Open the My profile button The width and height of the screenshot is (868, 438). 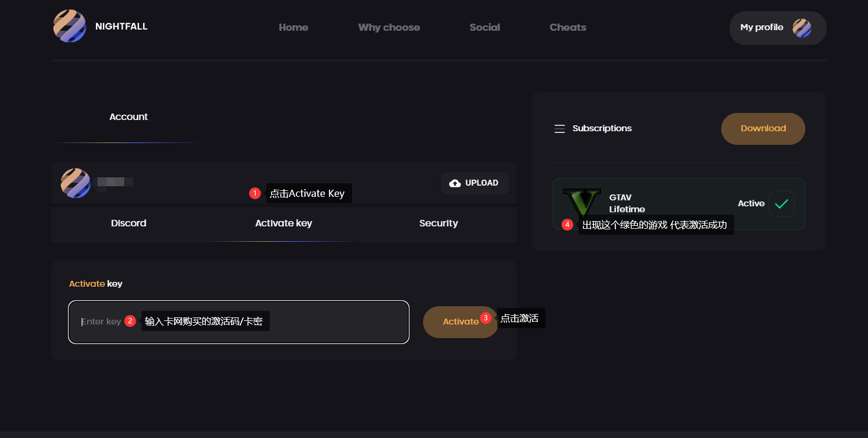[778, 28]
